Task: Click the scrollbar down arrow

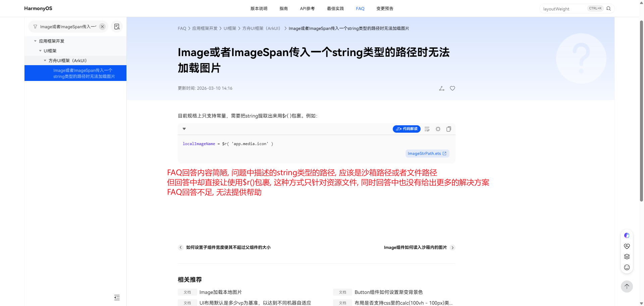Action: [x=641, y=303]
